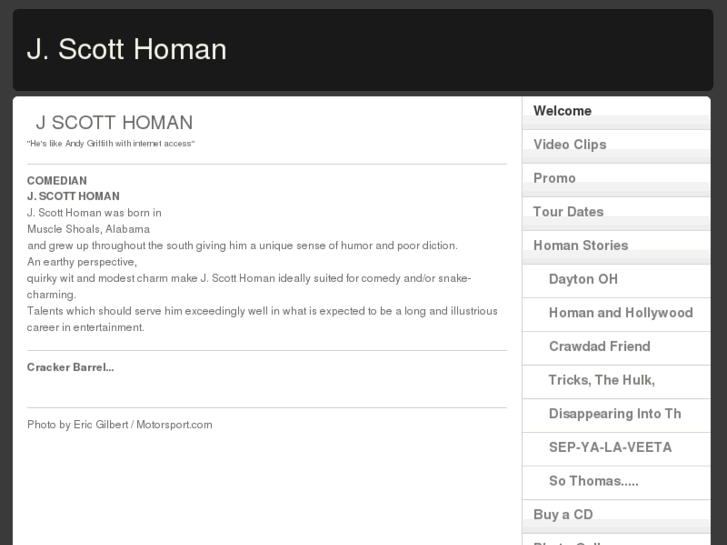
Task: Go to Buy a CD page
Action: 563,514
